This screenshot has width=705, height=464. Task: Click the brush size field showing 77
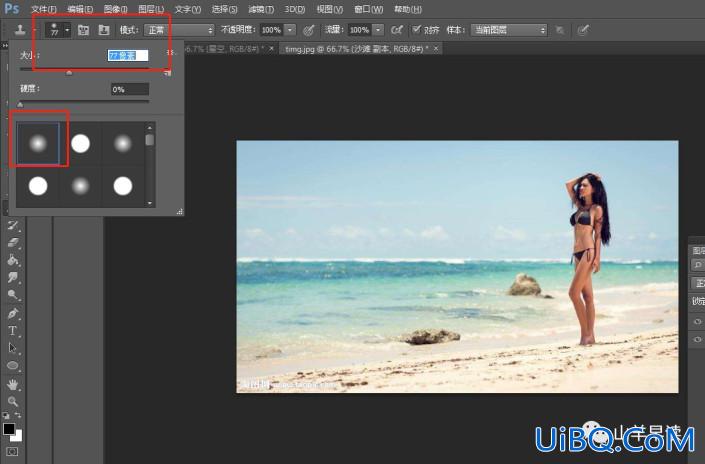[x=128, y=55]
